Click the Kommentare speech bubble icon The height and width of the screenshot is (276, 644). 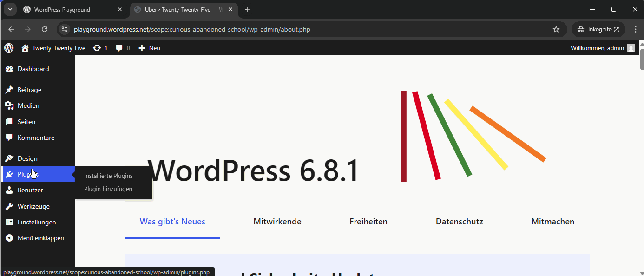pos(9,138)
